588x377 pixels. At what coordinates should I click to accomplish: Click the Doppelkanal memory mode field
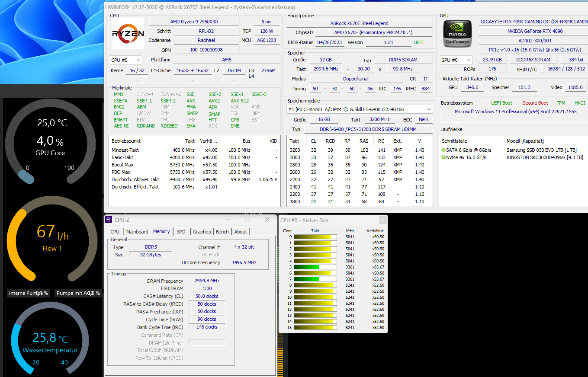[356, 79]
